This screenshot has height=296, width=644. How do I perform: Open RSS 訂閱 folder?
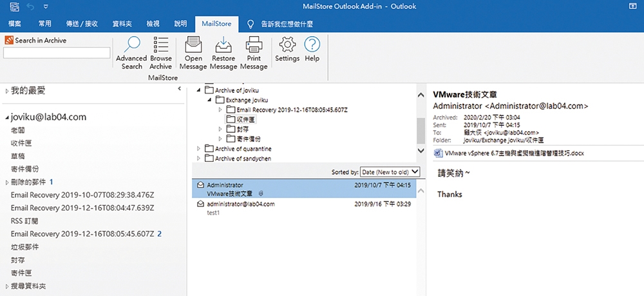click(24, 221)
